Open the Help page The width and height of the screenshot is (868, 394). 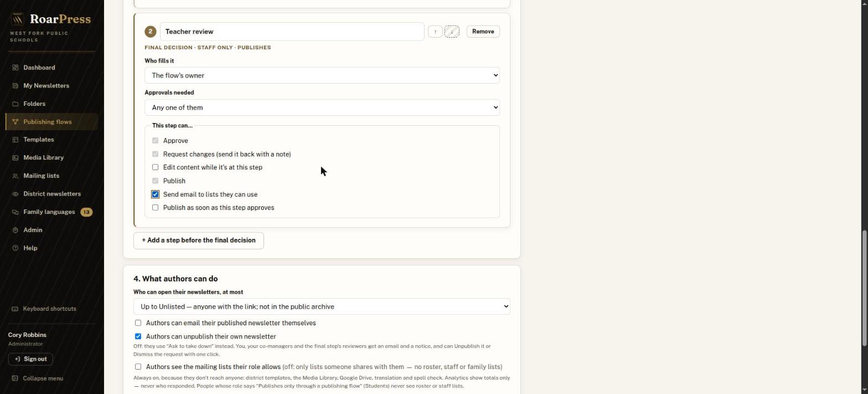point(52,248)
